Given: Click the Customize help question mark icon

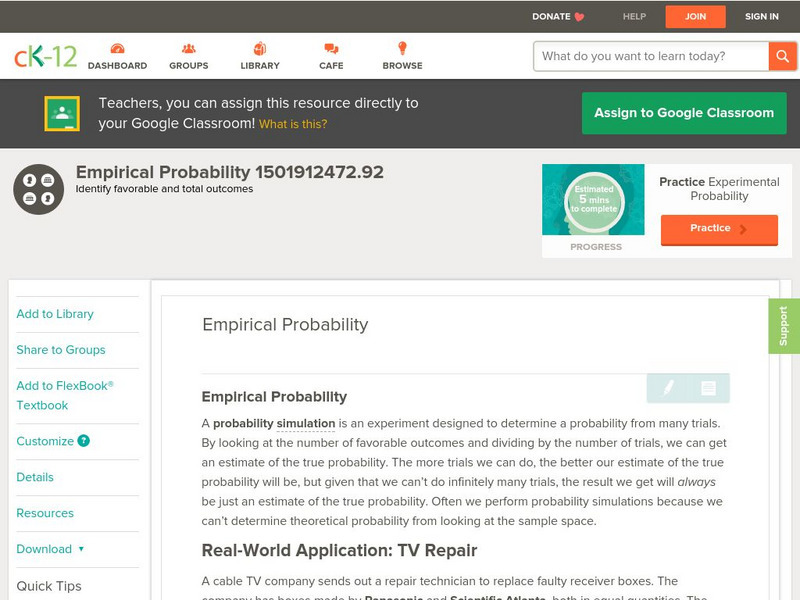Looking at the screenshot, I should pyautogui.click(x=84, y=441).
